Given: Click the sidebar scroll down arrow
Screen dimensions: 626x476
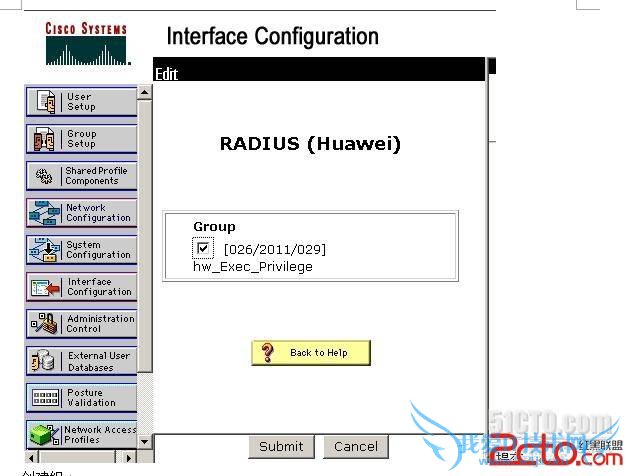Looking at the screenshot, I should tap(145, 442).
